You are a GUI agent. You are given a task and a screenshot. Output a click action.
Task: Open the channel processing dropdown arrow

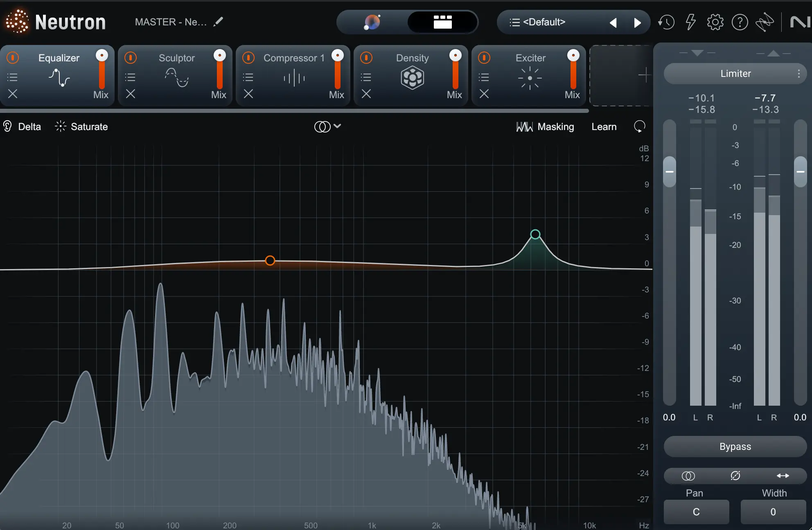pyautogui.click(x=336, y=127)
